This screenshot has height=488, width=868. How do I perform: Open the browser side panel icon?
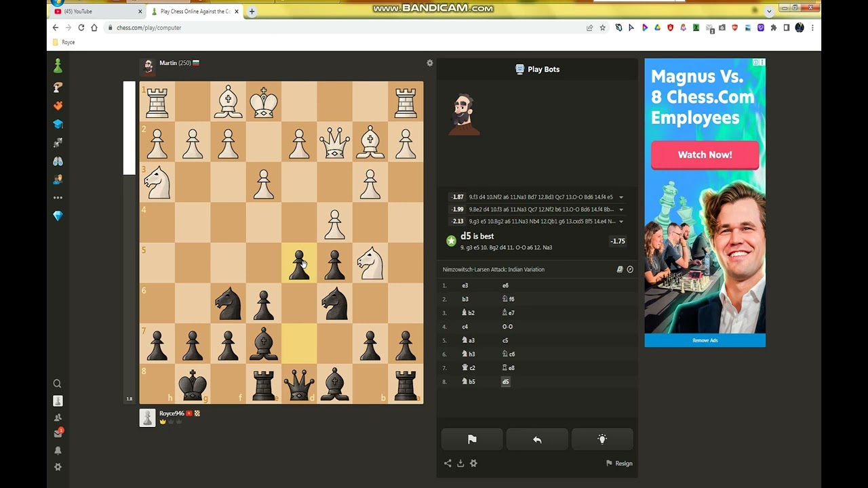[x=787, y=28]
